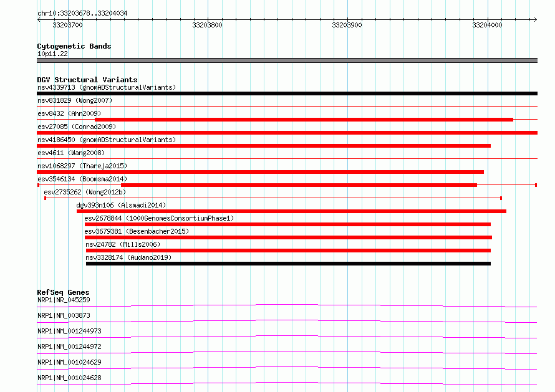Click the Cytogenetic Bands track title
This screenshot has width=555, height=392.
point(74,46)
